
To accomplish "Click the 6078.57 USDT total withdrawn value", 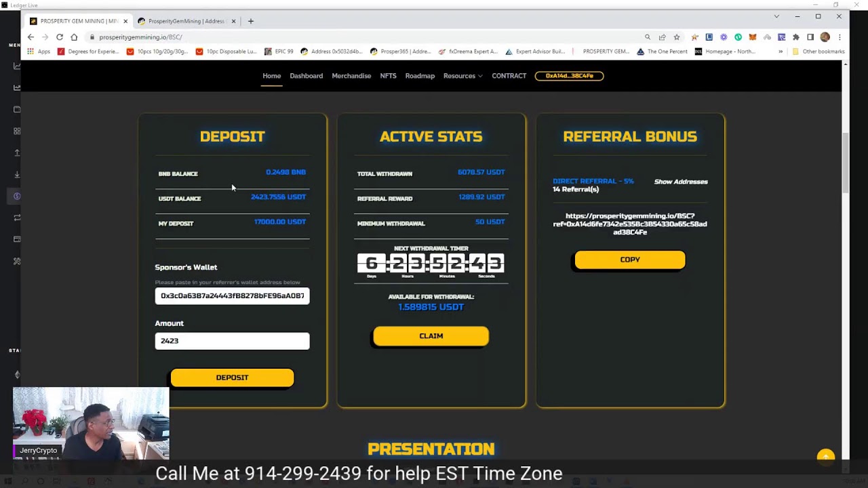I will [x=481, y=172].
